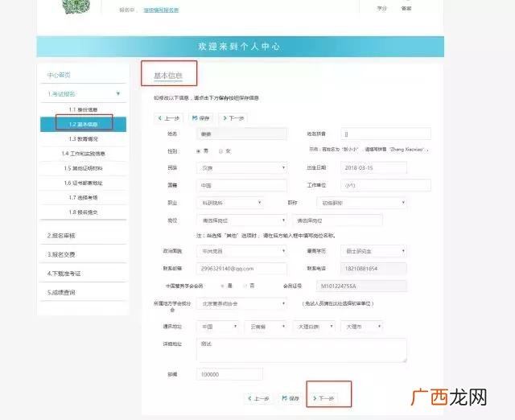Click the 姓名拼音 name pinyin input field
This screenshot has width=515, height=420.
(386, 134)
